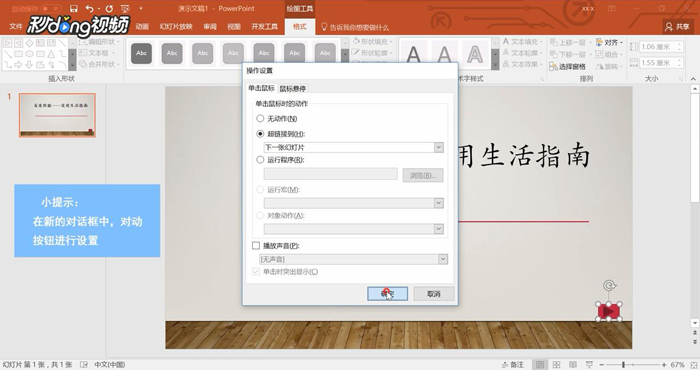Choose the outlined WordArt A style
700x370 pixels.
[x=475, y=54]
